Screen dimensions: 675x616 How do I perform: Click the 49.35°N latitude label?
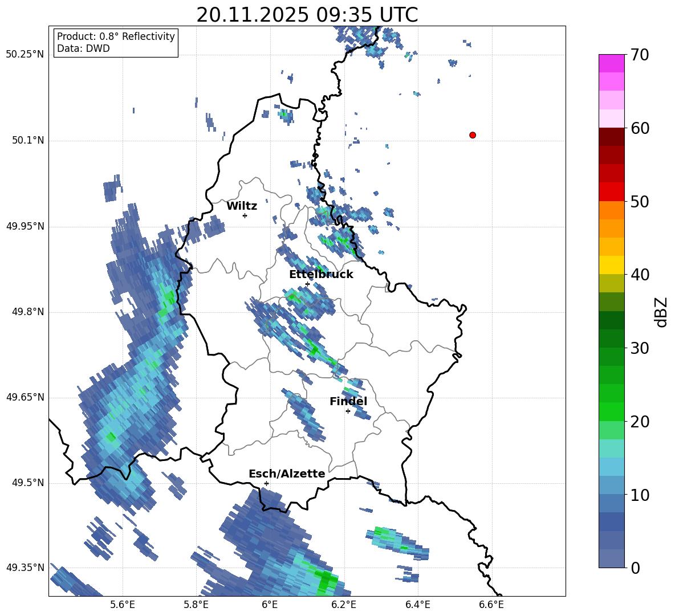(25, 568)
